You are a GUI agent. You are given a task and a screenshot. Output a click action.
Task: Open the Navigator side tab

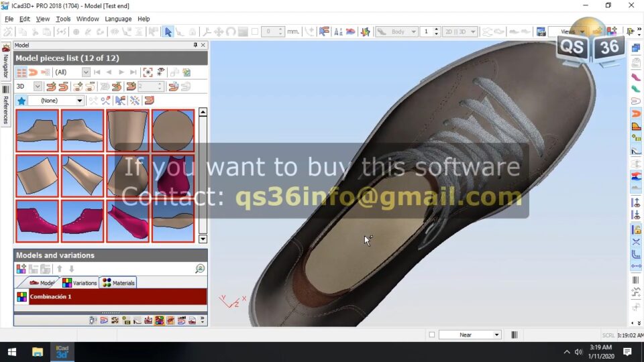click(6, 61)
